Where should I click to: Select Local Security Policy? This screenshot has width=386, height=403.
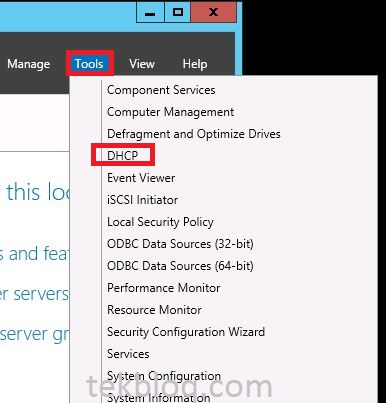pyautogui.click(x=160, y=222)
